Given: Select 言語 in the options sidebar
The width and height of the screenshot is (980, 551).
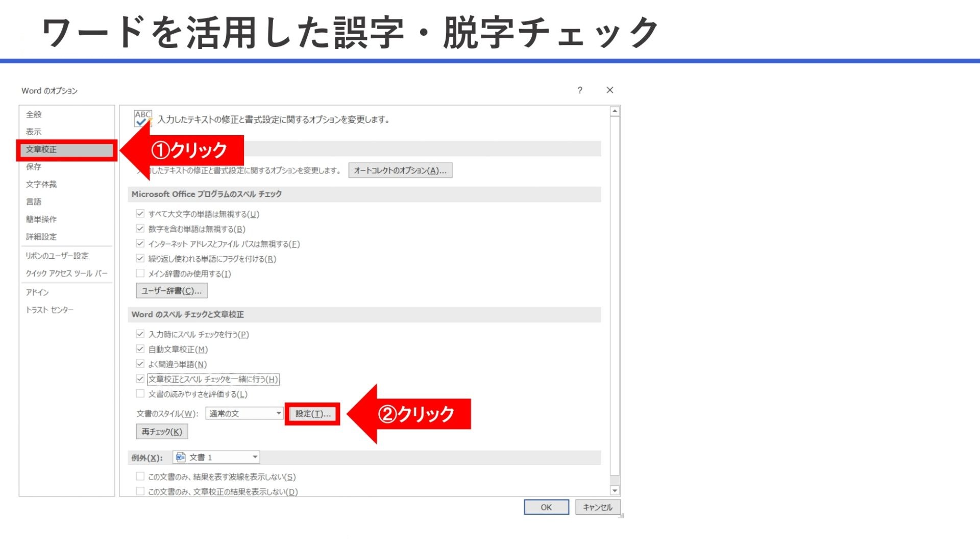Looking at the screenshot, I should (66, 202).
